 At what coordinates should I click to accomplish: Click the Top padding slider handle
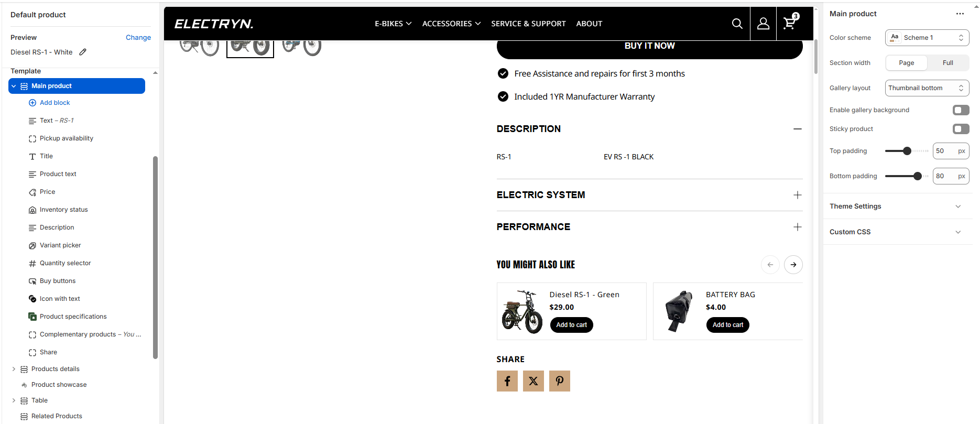click(x=907, y=151)
